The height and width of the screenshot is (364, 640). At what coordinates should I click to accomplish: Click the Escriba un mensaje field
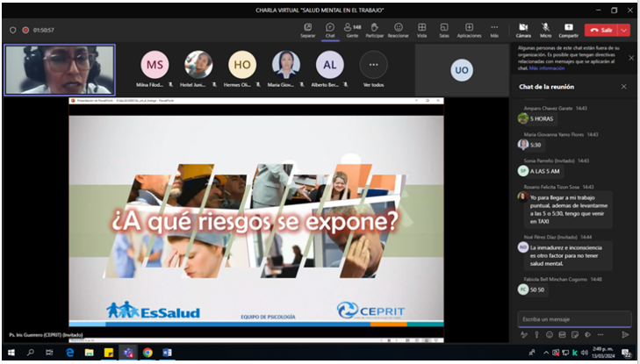574,319
